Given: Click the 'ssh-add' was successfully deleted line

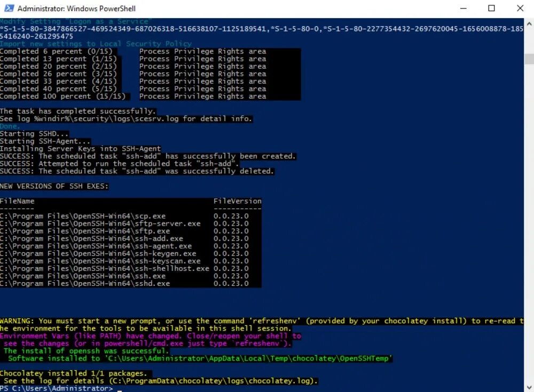Looking at the screenshot, I should [137, 171].
